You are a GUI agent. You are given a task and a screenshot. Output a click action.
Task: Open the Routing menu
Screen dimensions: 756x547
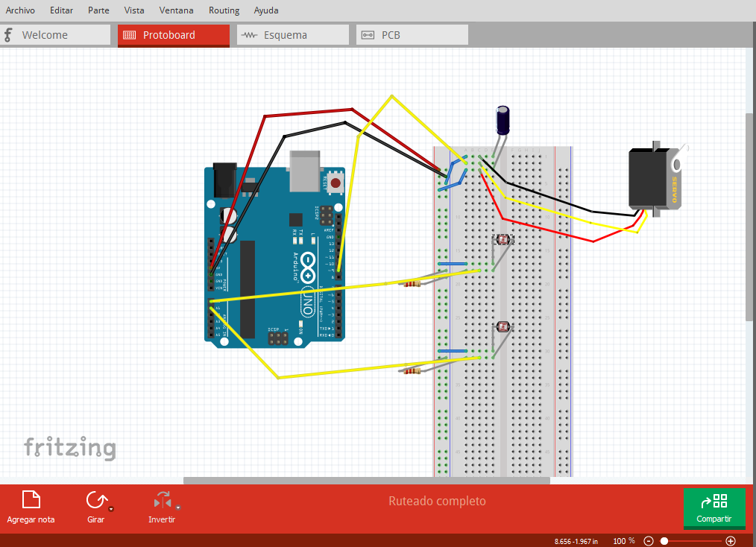pos(224,10)
